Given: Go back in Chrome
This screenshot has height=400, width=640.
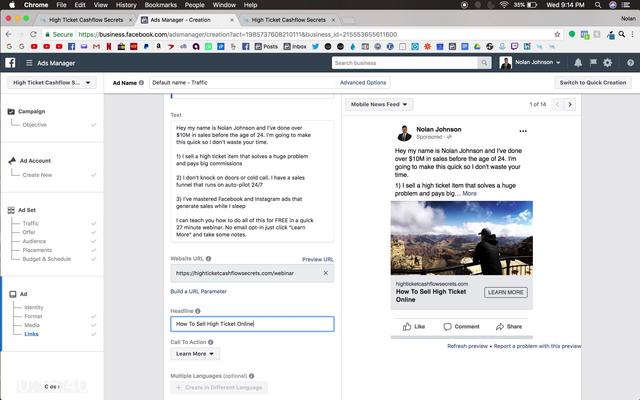Looking at the screenshot, I should coord(9,34).
